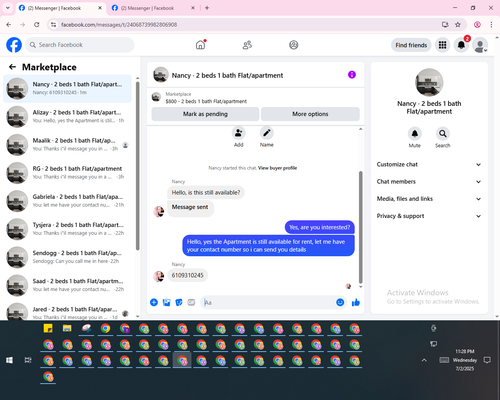Click the chat messages scrollbar
500x400 pixels.
coord(360,227)
